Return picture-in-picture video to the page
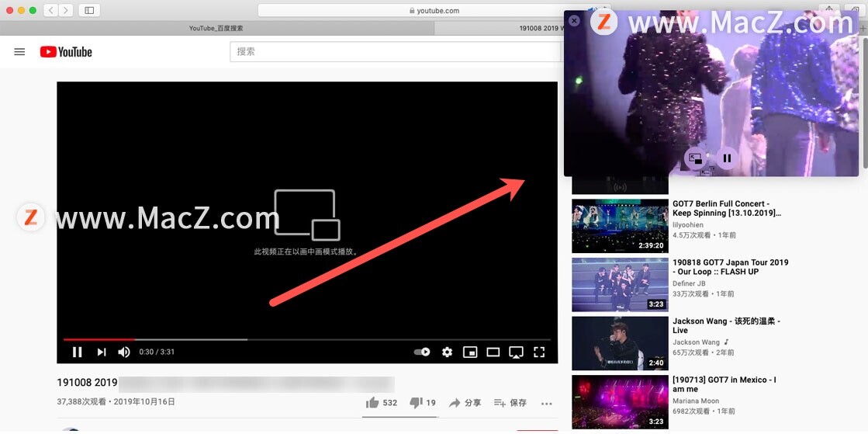Viewport: 868px width, 434px height. pyautogui.click(x=694, y=158)
